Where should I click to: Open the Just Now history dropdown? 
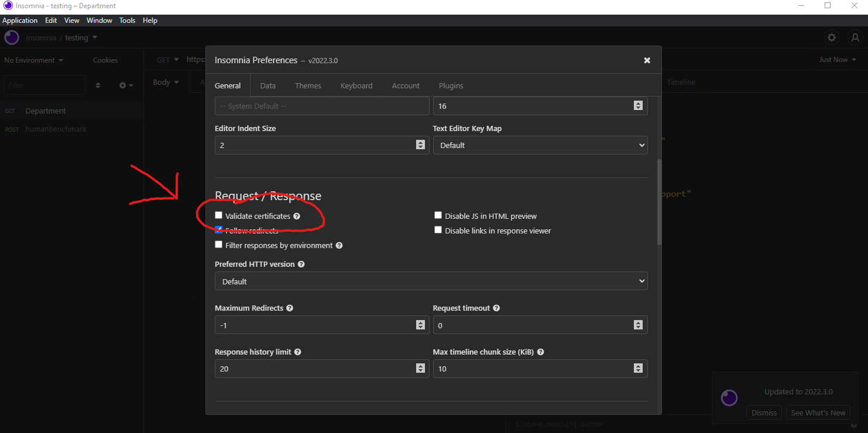coord(838,60)
